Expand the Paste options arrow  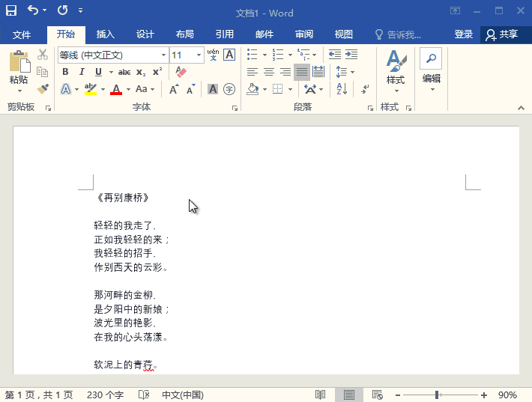[19, 91]
